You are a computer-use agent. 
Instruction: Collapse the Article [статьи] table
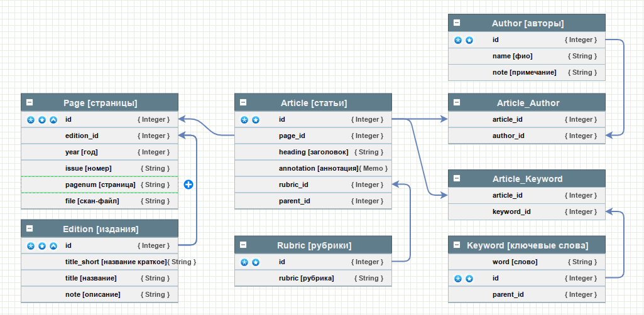click(243, 102)
